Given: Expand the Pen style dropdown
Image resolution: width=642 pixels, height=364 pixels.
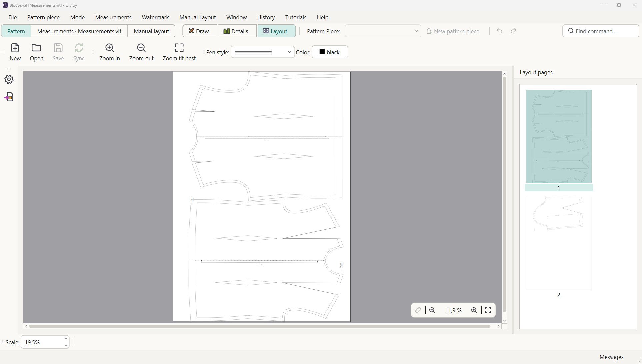Looking at the screenshot, I should tap(263, 52).
